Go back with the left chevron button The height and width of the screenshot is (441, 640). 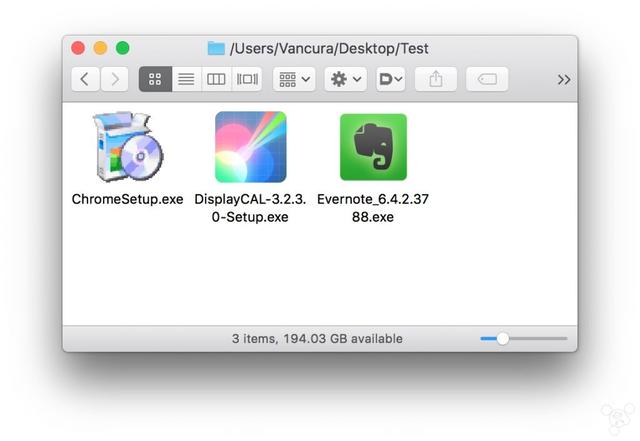(85, 79)
